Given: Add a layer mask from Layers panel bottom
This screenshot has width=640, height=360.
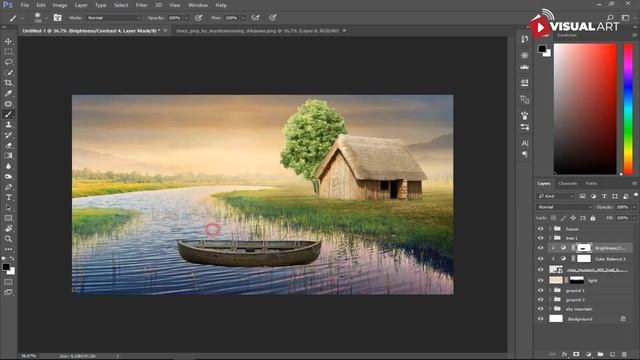Looking at the screenshot, I should (x=576, y=354).
